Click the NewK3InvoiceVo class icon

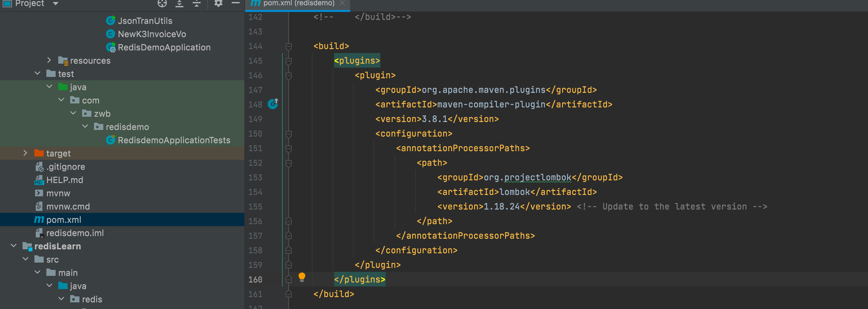(111, 34)
